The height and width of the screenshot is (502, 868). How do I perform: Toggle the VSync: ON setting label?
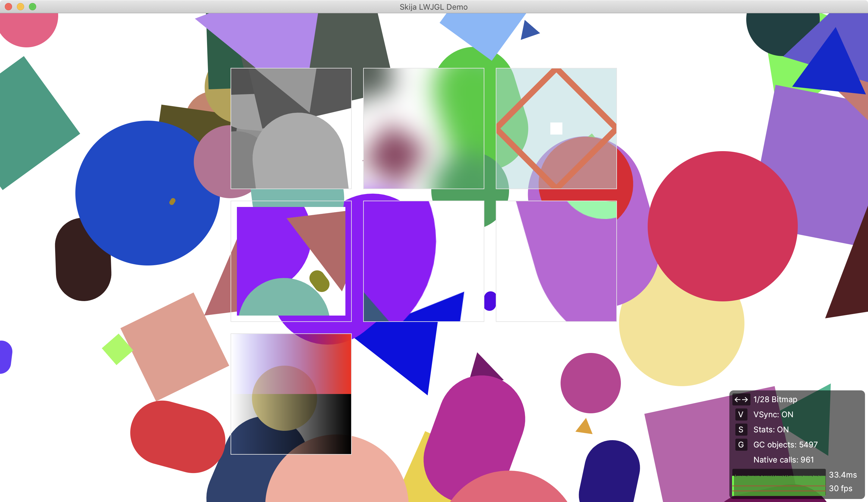(773, 415)
